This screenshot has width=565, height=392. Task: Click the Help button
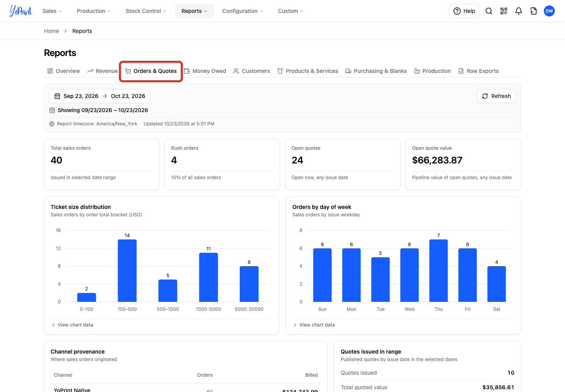click(x=464, y=11)
